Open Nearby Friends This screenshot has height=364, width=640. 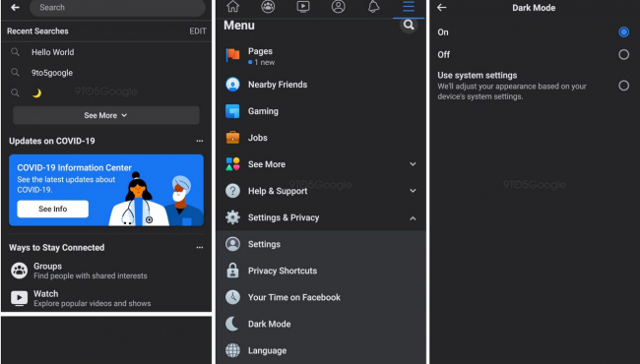click(321, 85)
